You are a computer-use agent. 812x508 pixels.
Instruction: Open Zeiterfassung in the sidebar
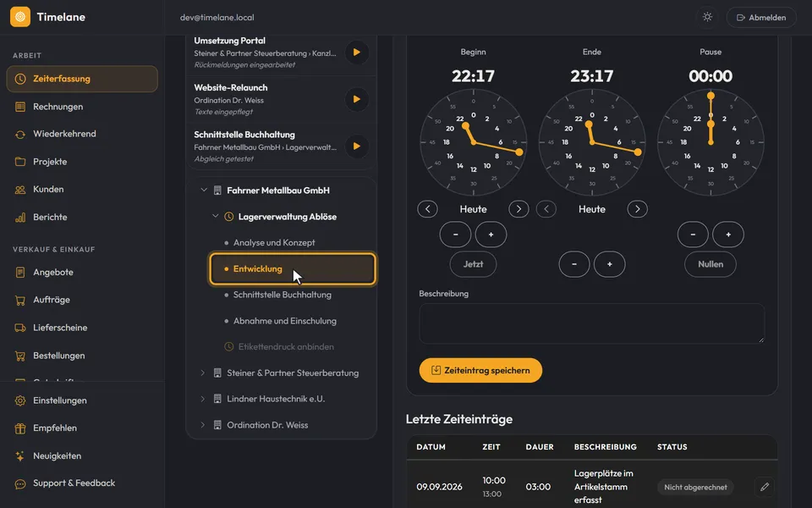[82, 79]
